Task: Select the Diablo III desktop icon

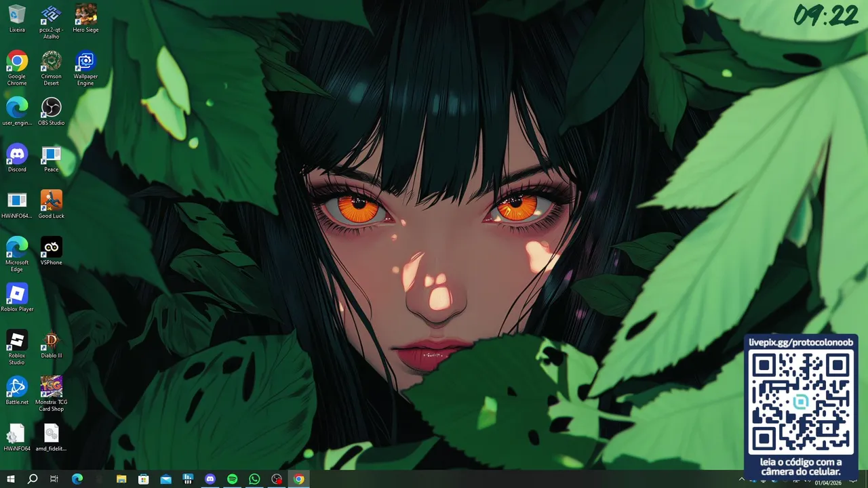Action: point(51,344)
